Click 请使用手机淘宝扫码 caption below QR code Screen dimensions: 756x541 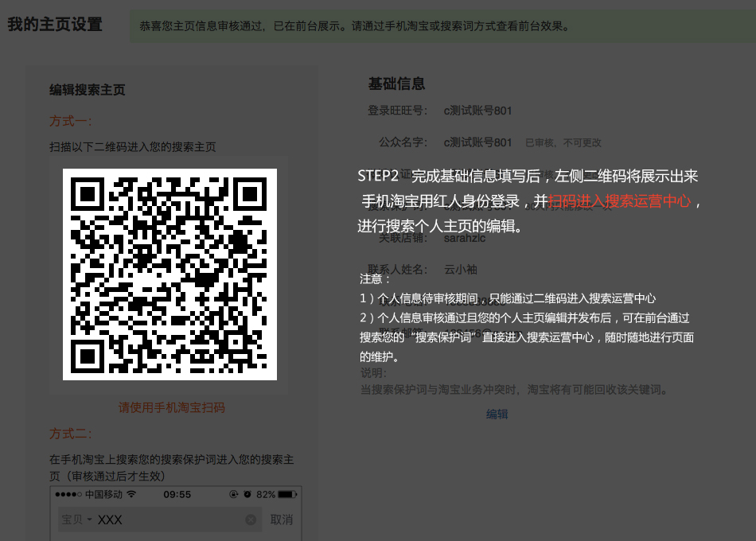click(x=172, y=407)
